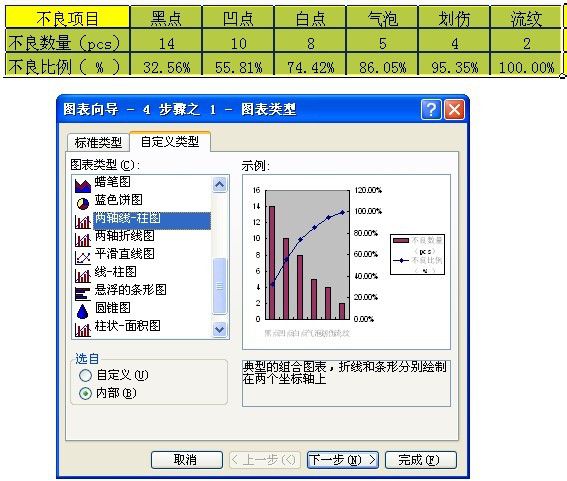Image resolution: width=567 pixels, height=481 pixels.
Task: Select 柱状-面积图 in chart type list
Action: click(127, 326)
